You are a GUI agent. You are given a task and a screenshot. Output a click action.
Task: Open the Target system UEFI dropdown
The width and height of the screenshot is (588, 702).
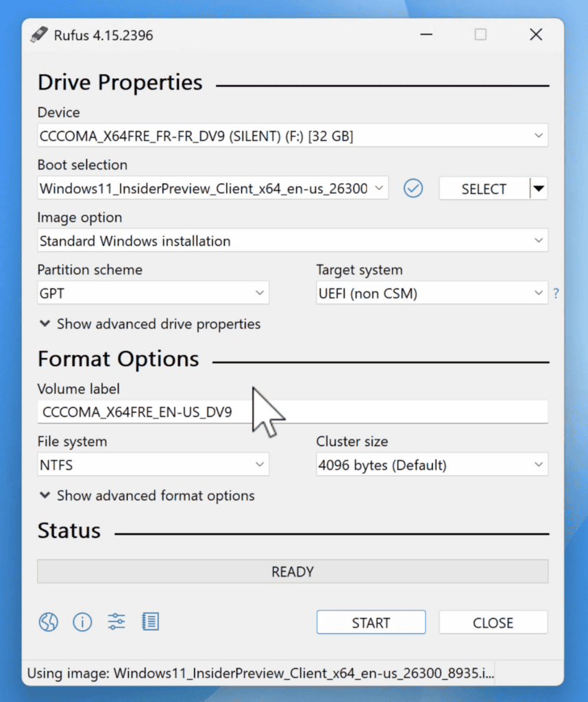[432, 293]
